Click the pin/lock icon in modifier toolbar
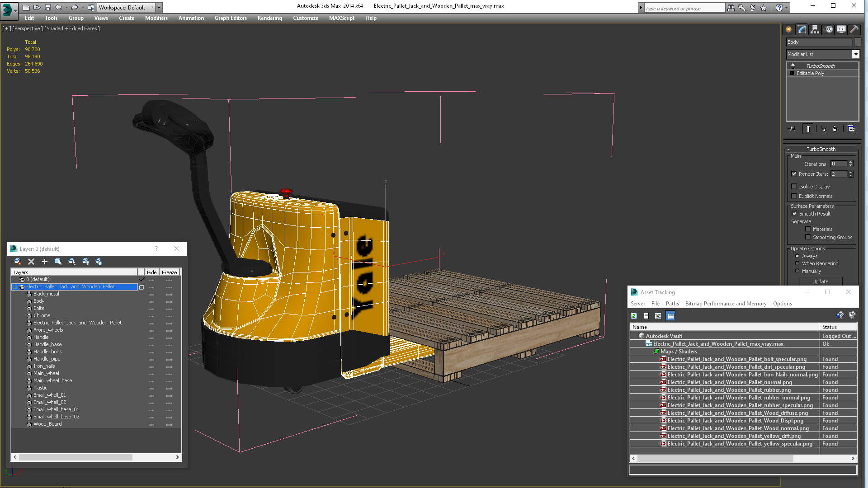This screenshot has height=488, width=868. [x=791, y=129]
